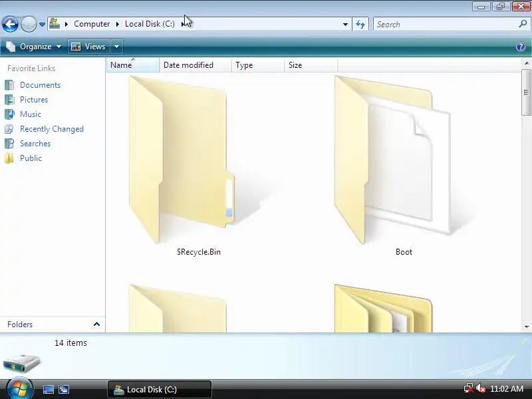The image size is (532, 399).
Task: Go back with the Back arrow button
Action: [x=10, y=24]
